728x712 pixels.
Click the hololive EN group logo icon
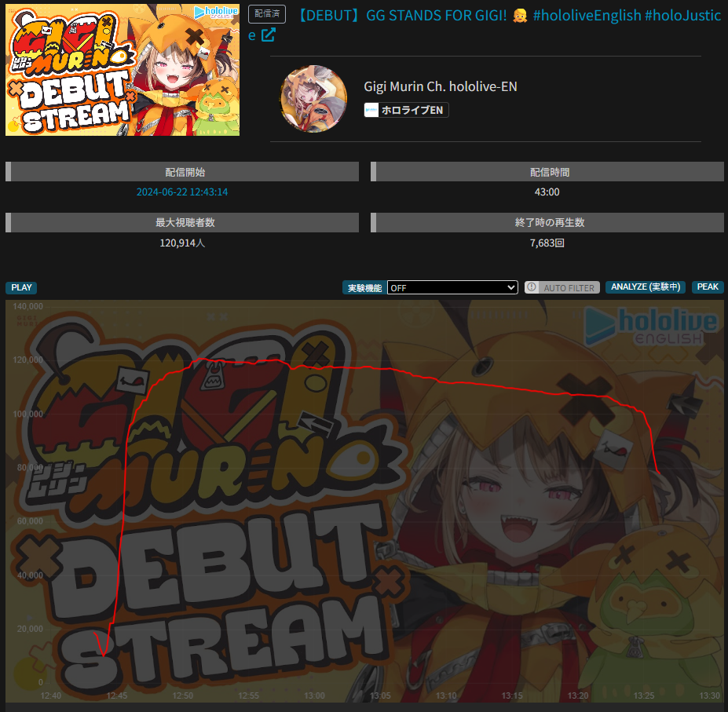coord(371,110)
